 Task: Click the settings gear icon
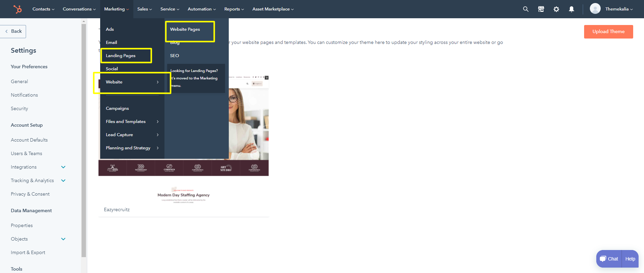(x=556, y=9)
